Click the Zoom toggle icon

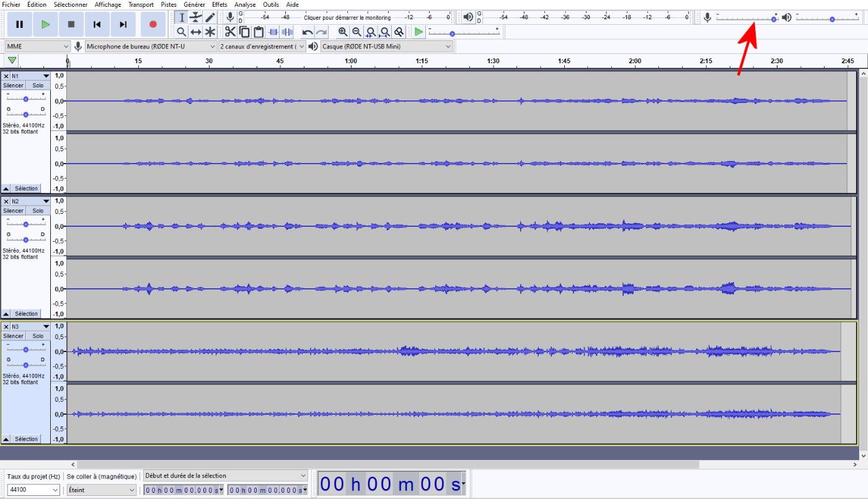coord(400,32)
